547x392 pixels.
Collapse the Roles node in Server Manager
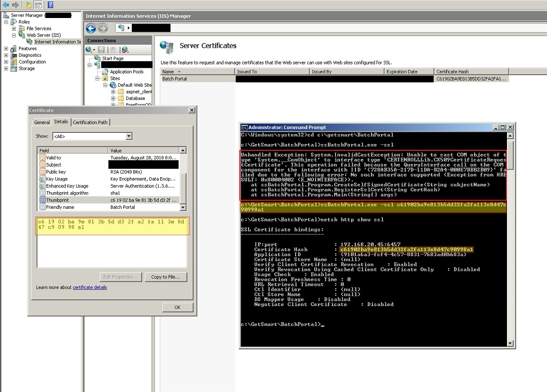[x=5, y=22]
